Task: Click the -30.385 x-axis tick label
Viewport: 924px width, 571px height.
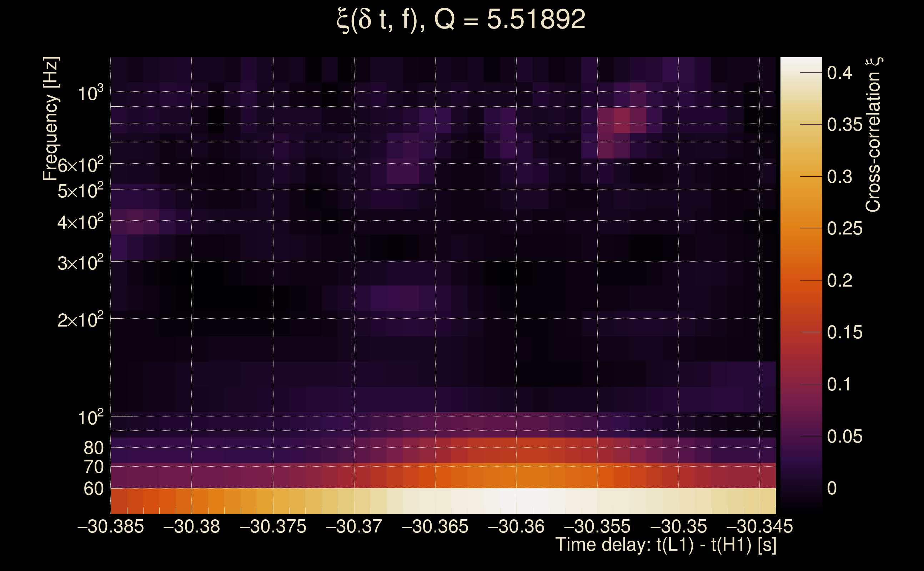Action: pos(110,526)
